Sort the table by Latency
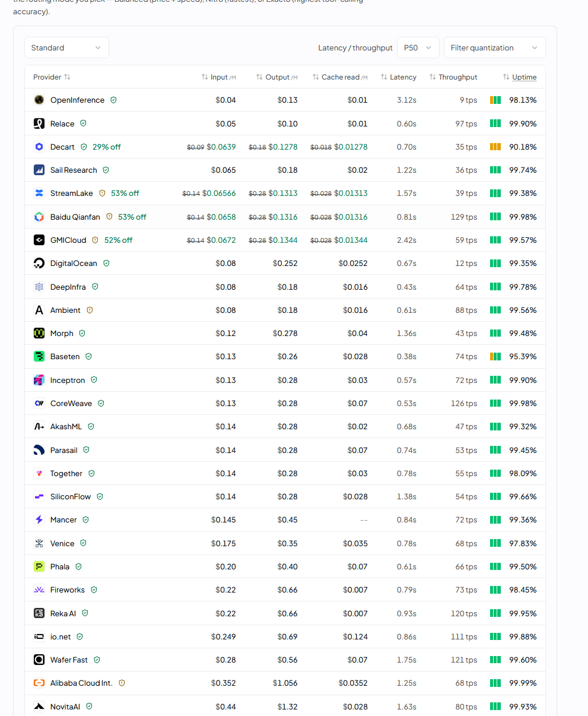Viewport: 588px width, 716px height. coord(398,77)
